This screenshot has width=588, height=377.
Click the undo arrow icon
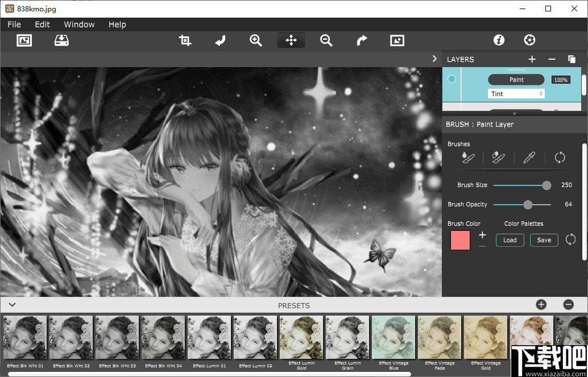[220, 40]
